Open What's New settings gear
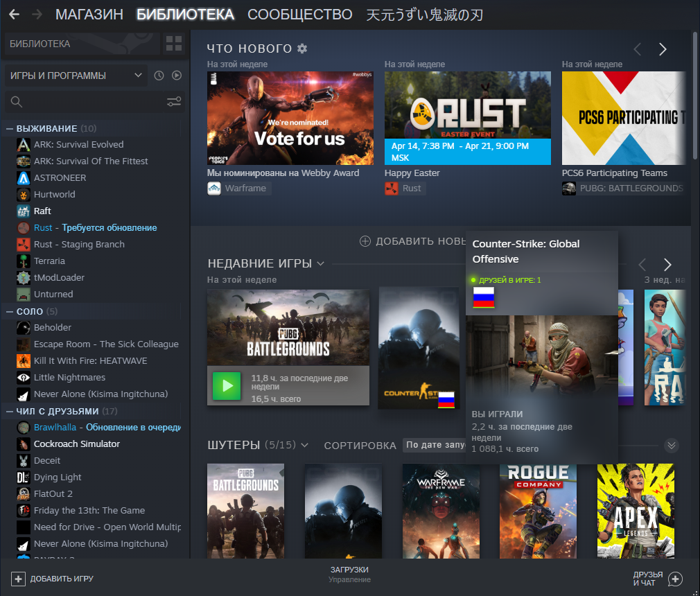 point(302,49)
